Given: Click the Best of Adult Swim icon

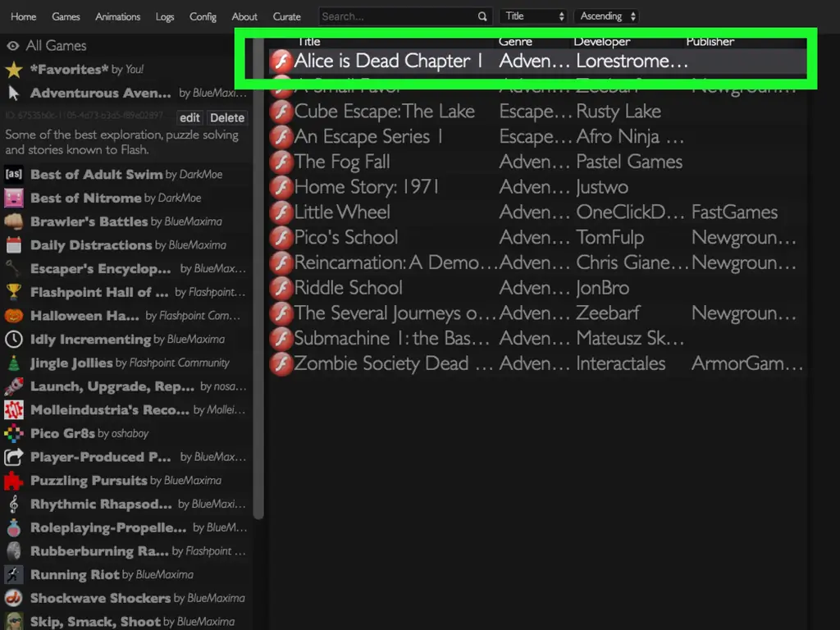Looking at the screenshot, I should (x=14, y=174).
